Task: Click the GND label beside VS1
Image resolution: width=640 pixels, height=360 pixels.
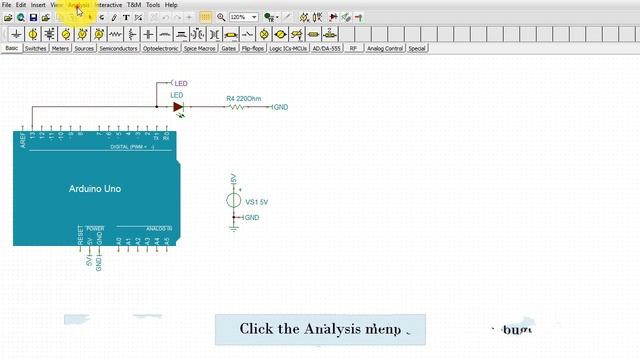Action: pos(251,218)
